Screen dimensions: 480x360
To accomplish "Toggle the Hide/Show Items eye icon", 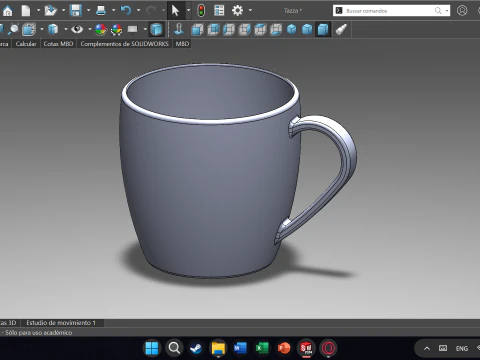I will point(77,29).
